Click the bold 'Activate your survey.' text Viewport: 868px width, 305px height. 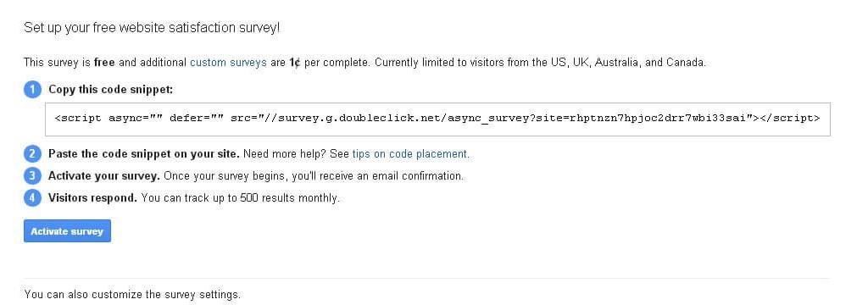point(104,176)
